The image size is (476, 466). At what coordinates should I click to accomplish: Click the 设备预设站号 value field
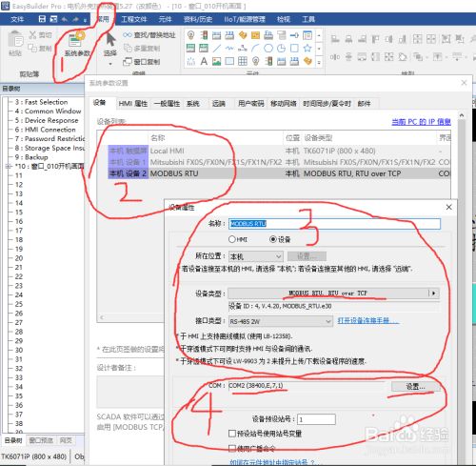click(316, 419)
